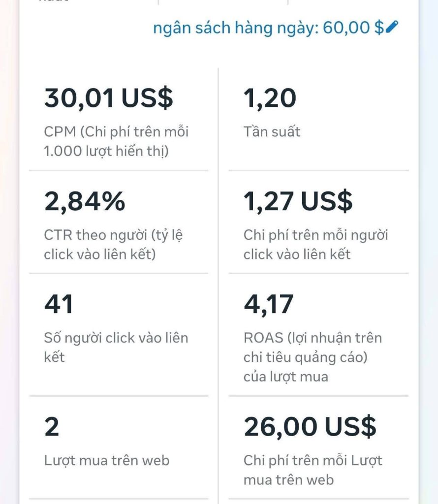Click the CPM cost per 1.000 impressions label
This screenshot has width=438, height=504.
116,141
